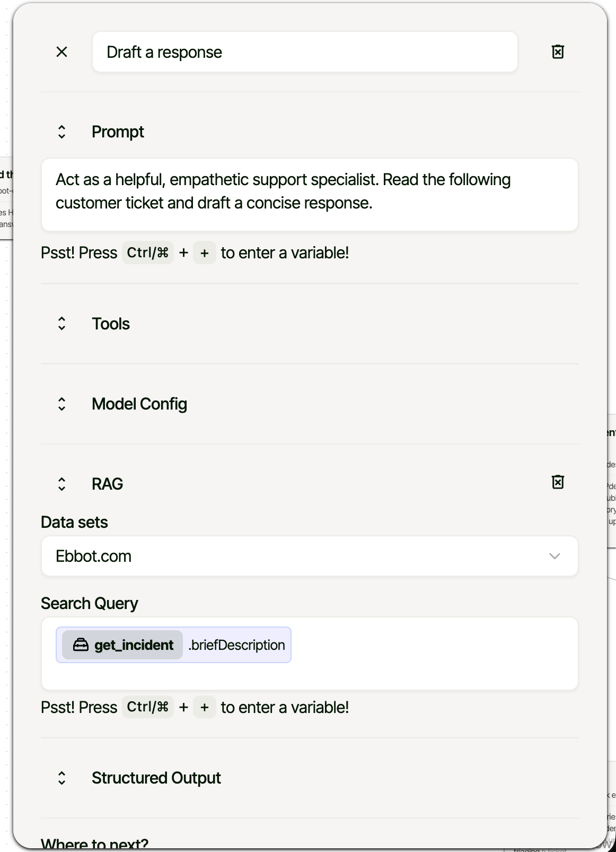
Task: Click the inbox icon inside get_incident chip
Action: pyautogui.click(x=81, y=645)
